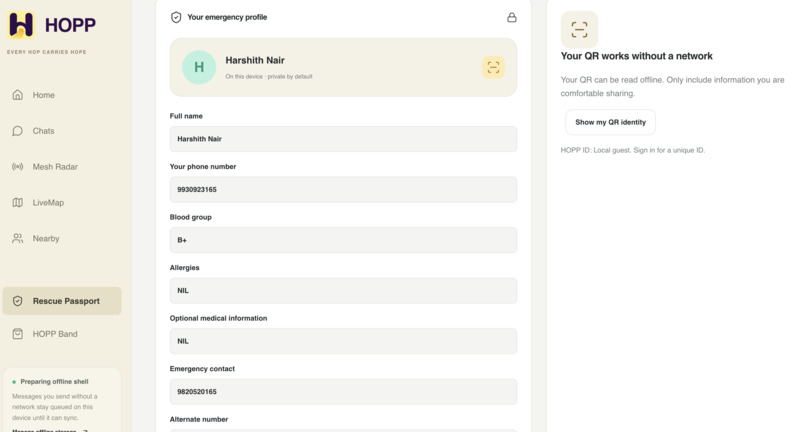Tap the yellow QR scan icon in the profile card

[x=493, y=67]
